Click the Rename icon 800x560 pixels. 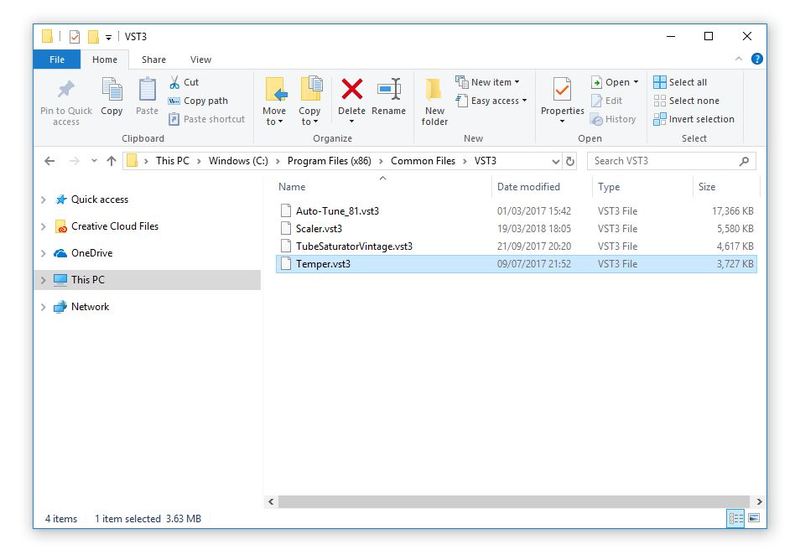[388, 91]
